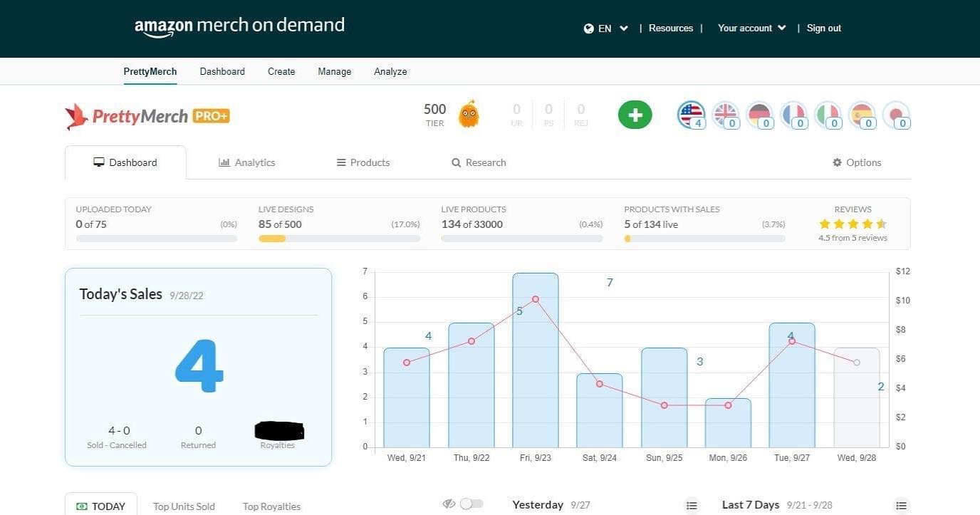Viewport: 980px width, 515px height.
Task: Select the Germany marketplace flag icon
Action: (x=759, y=115)
